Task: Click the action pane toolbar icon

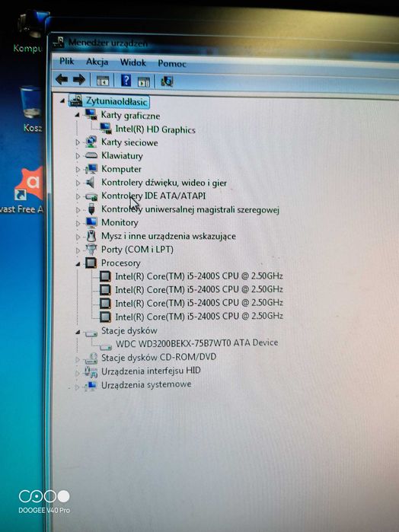Action: 144,81
